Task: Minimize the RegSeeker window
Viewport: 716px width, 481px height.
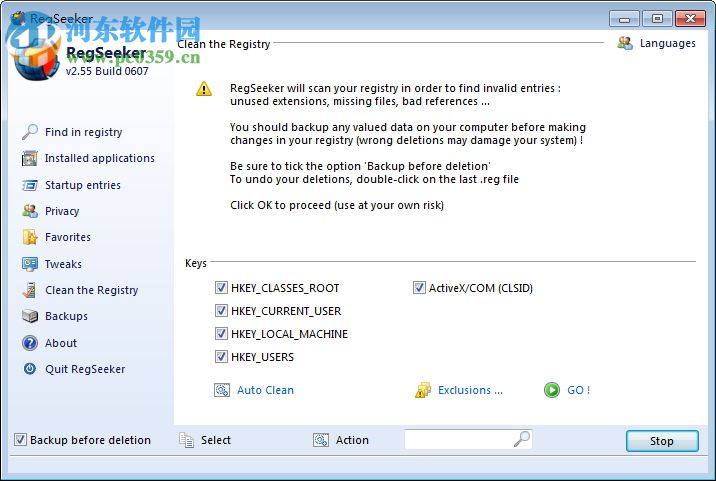Action: coord(624,19)
